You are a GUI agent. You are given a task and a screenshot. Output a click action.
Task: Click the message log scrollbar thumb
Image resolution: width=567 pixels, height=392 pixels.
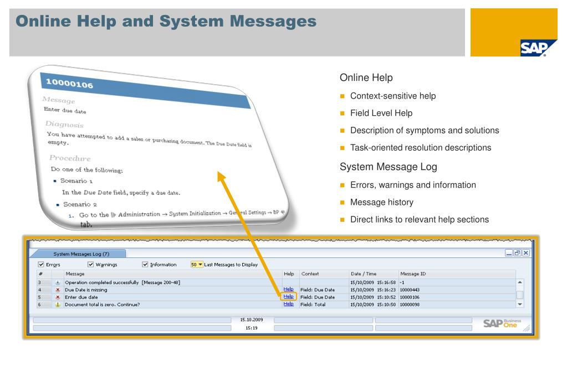click(520, 295)
